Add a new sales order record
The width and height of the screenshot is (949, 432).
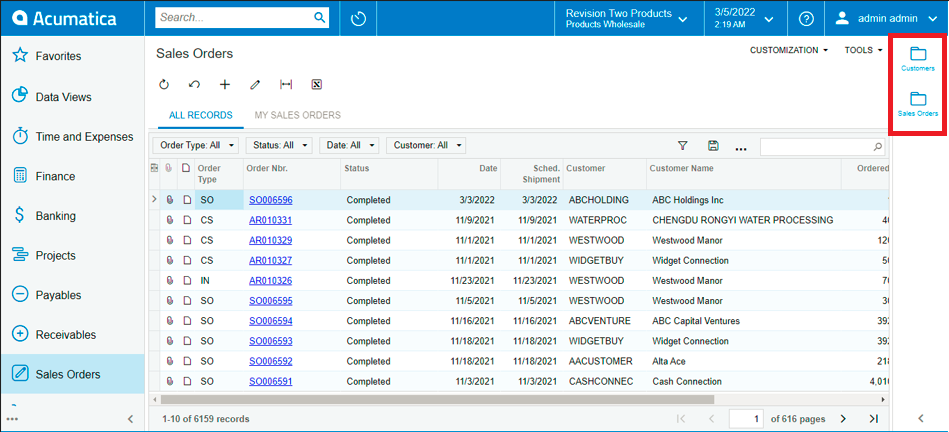pyautogui.click(x=225, y=85)
